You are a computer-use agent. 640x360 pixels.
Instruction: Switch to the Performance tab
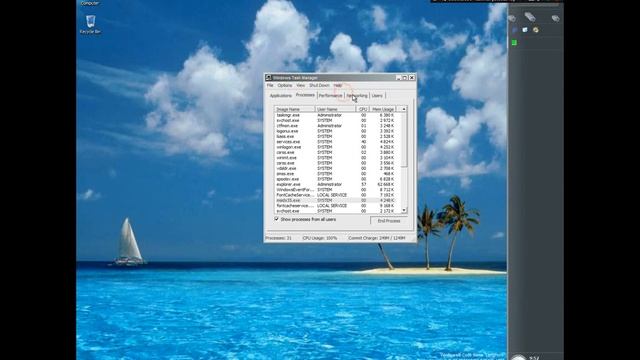(331, 96)
